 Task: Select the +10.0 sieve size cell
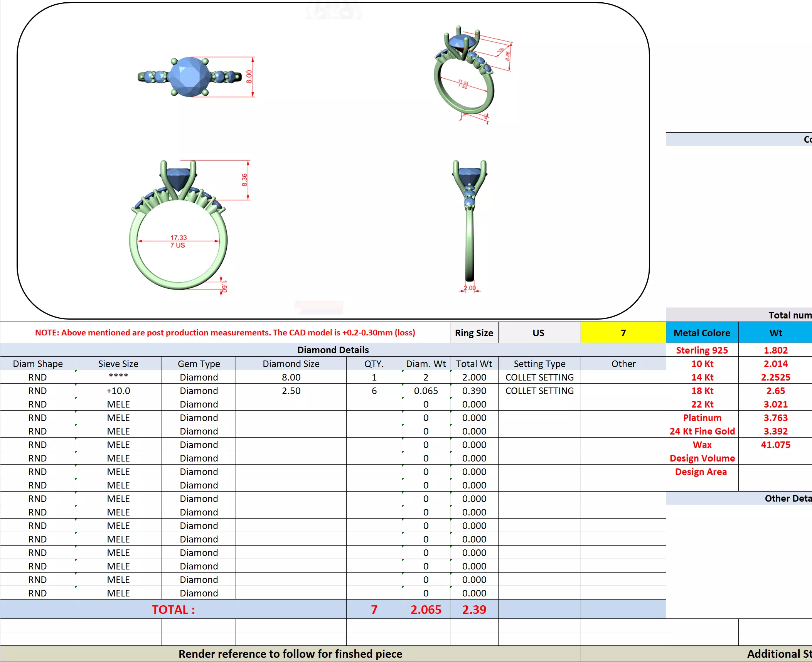pyautogui.click(x=118, y=391)
